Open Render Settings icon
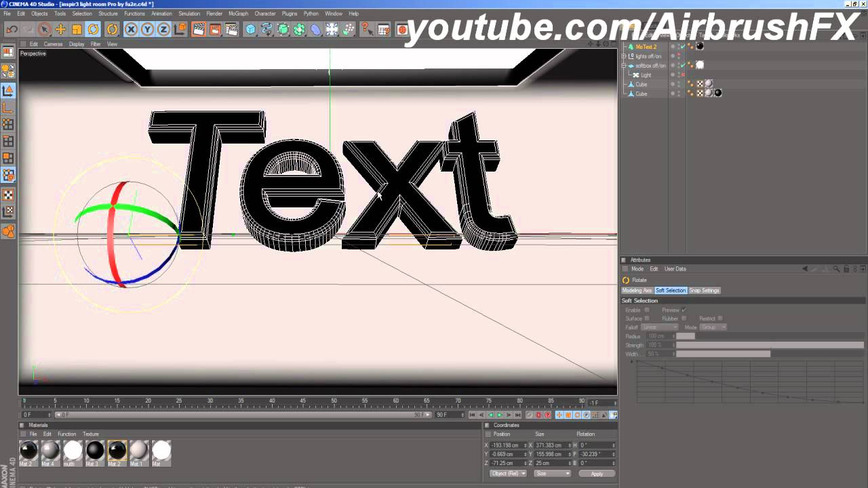Screen dimensions: 868x488 pos(231,29)
